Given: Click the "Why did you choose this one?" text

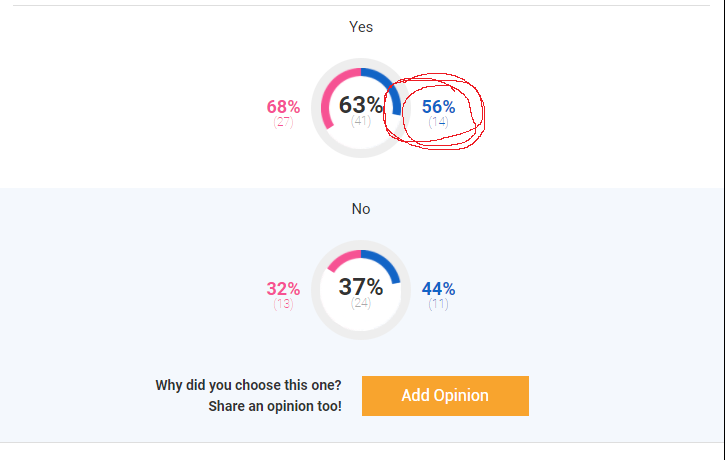Looking at the screenshot, I should pos(248,385).
